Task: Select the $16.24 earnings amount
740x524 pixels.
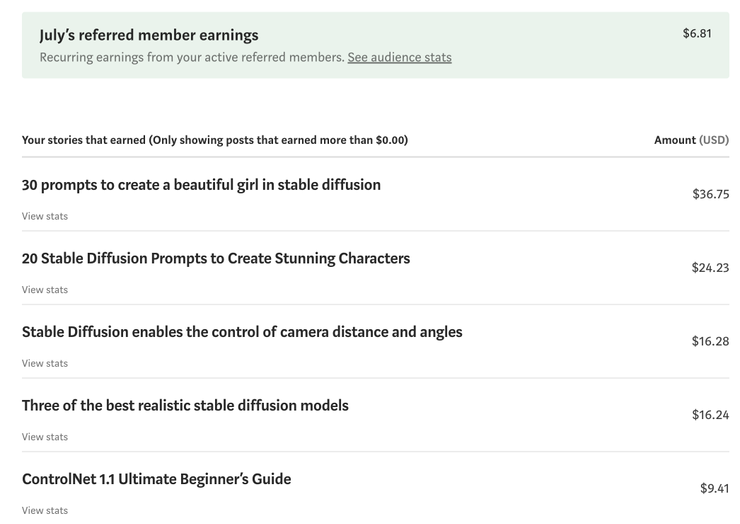Action: (x=710, y=415)
